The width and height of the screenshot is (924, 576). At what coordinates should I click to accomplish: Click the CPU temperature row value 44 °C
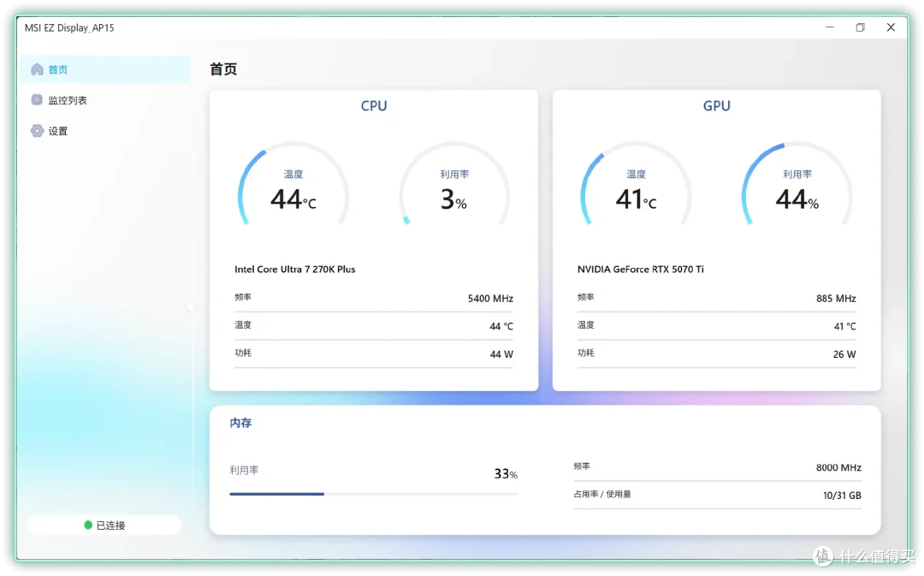(x=501, y=326)
